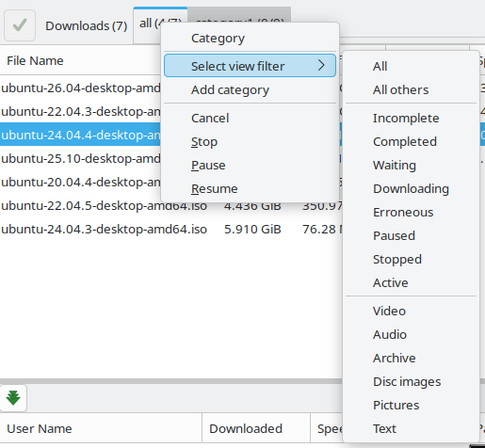The image size is (485, 448).
Task: Filter by Pictures file type
Action: click(411, 406)
